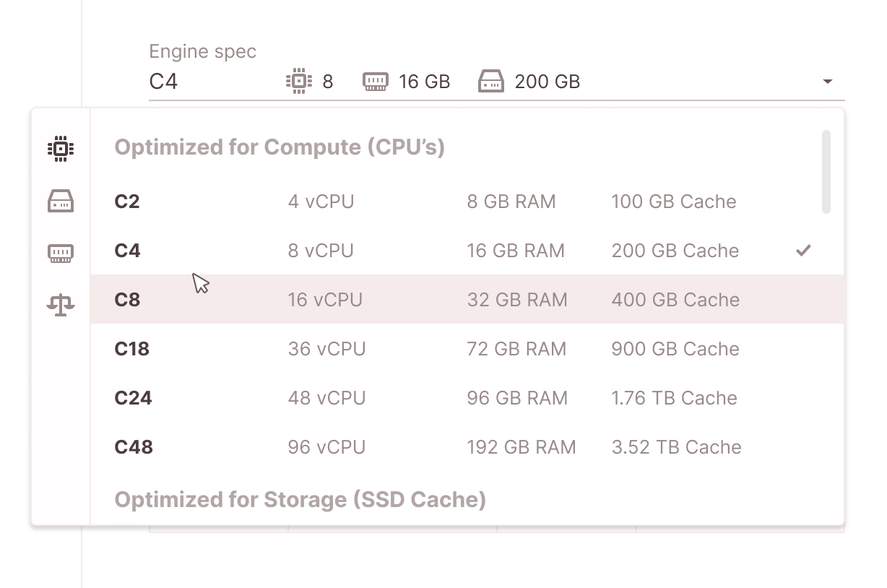Select the C48 option with 96 vCPU
Image resolution: width=887 pixels, height=588 pixels.
pyautogui.click(x=361, y=446)
